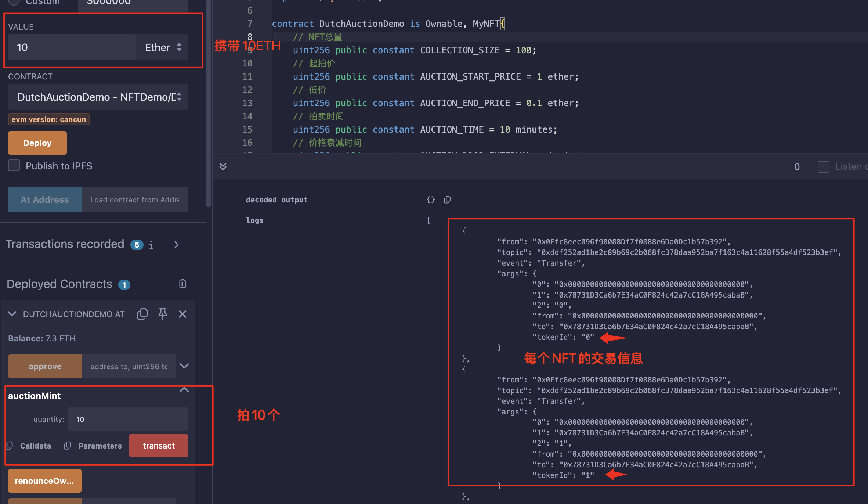Viewport: 868px width, 504px height.
Task: Enable Publish to IPFS checkbox
Action: coord(14,166)
